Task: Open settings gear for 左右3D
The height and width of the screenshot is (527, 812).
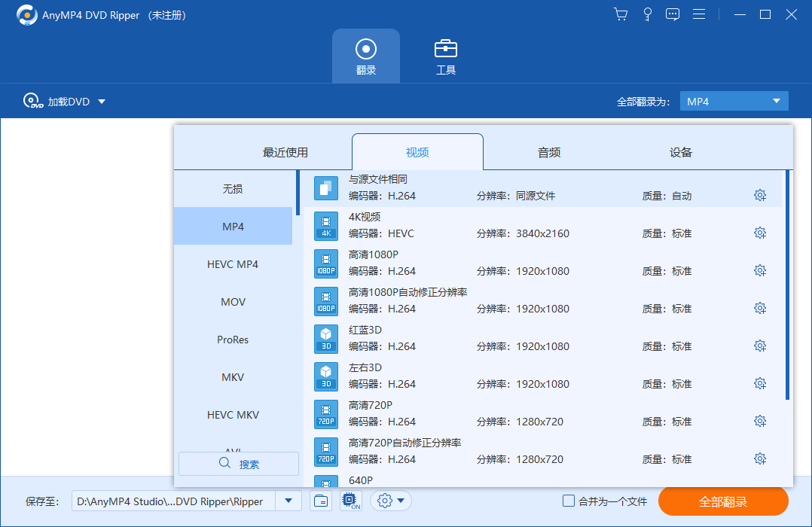Action: [760, 384]
